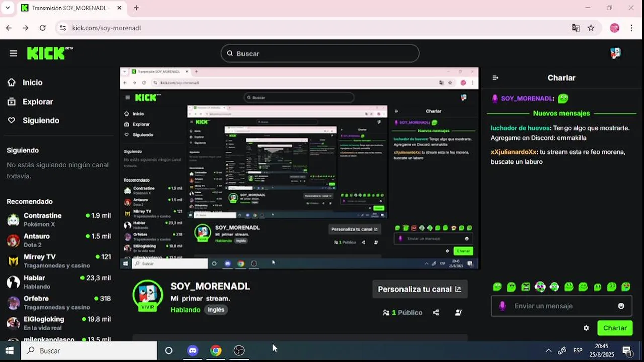Open the user avatar menu on the Kick header
This screenshot has height=362, width=644.
pyautogui.click(x=615, y=53)
